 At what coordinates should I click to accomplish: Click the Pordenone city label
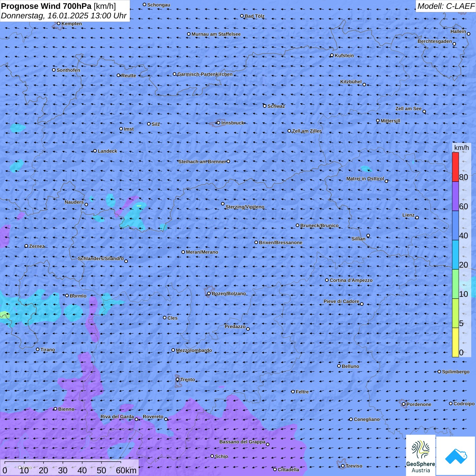[x=419, y=404]
